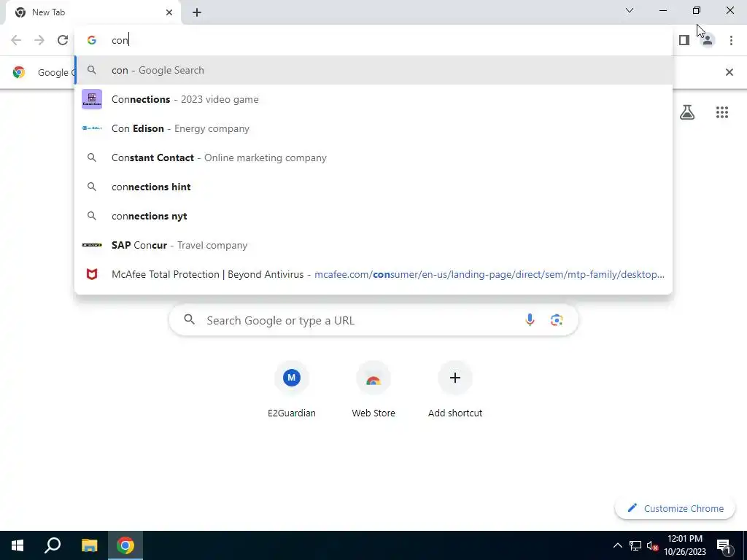Reload the page with refresh icon
747x560 pixels.
click(x=63, y=40)
